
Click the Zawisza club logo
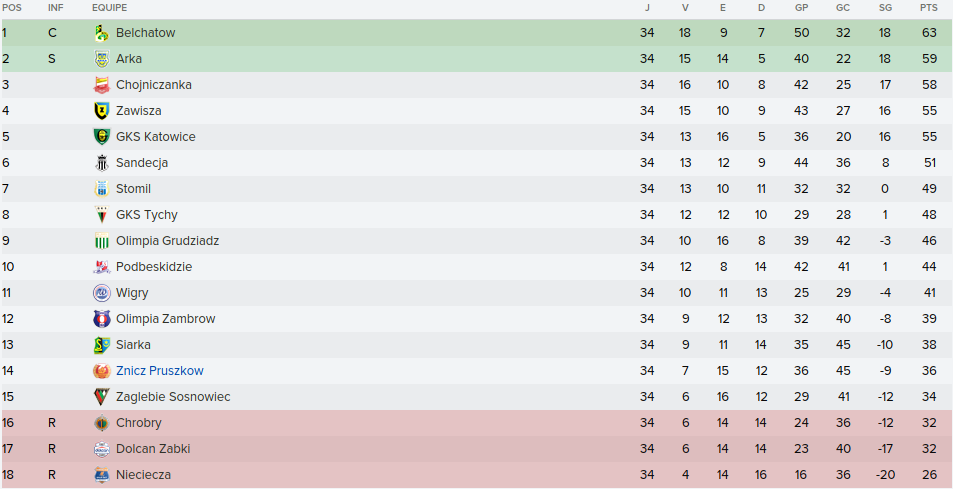(x=101, y=111)
